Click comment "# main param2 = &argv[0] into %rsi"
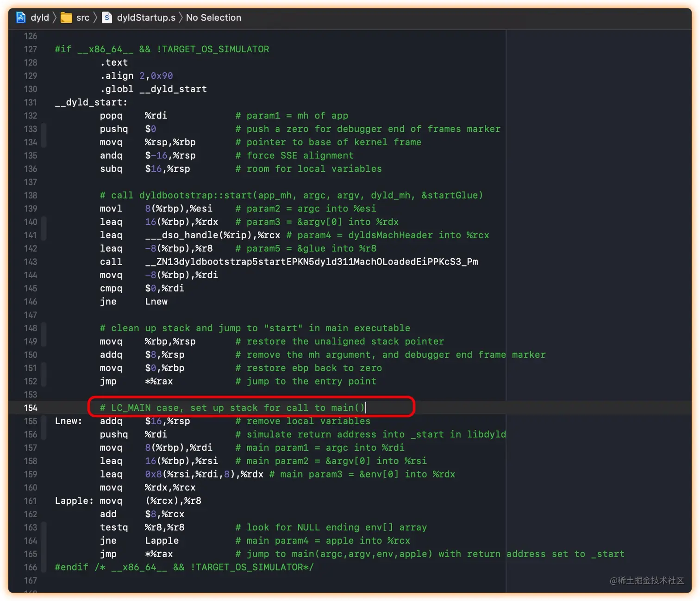 coord(331,461)
